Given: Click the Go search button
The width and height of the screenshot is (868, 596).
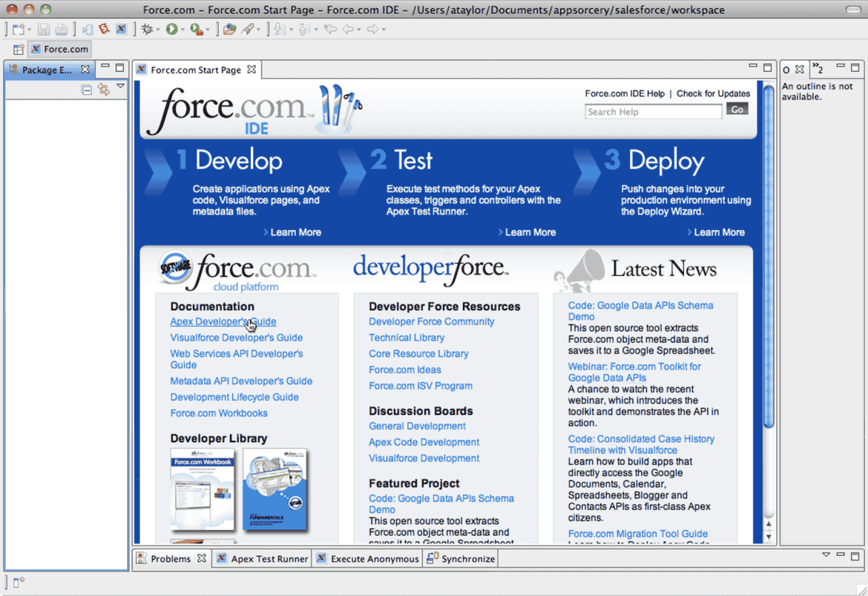Looking at the screenshot, I should pos(737,110).
